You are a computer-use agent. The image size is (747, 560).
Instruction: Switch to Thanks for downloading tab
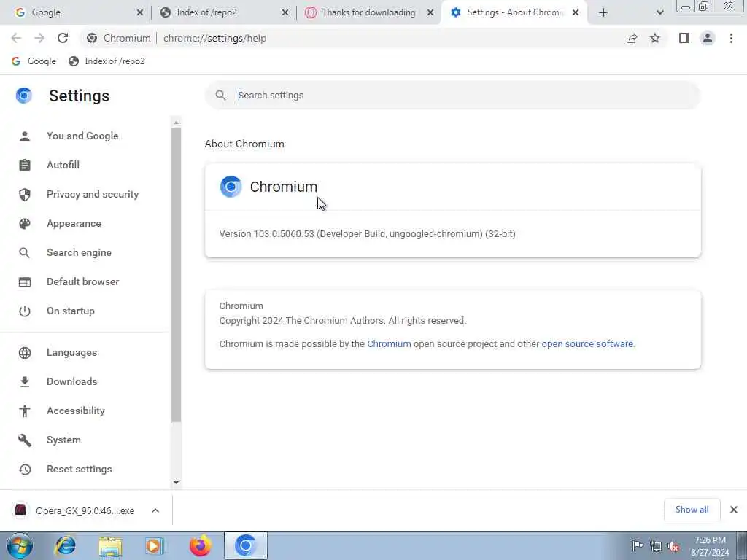(368, 12)
